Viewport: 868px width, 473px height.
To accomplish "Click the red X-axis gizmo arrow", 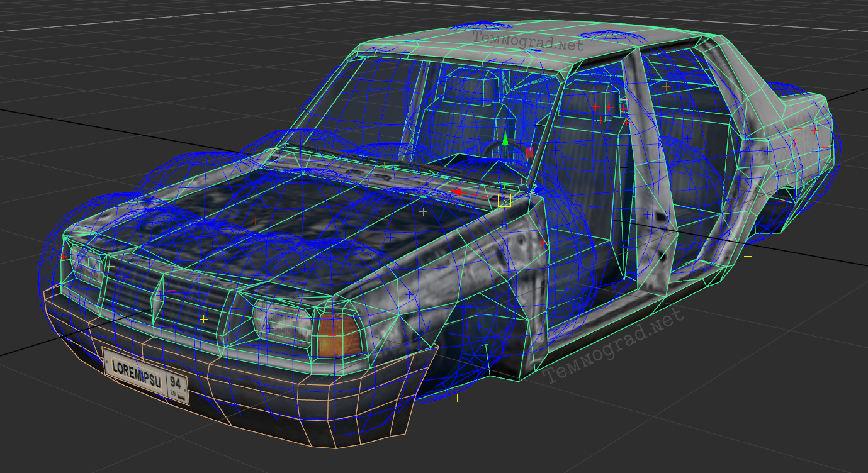I will point(458,192).
